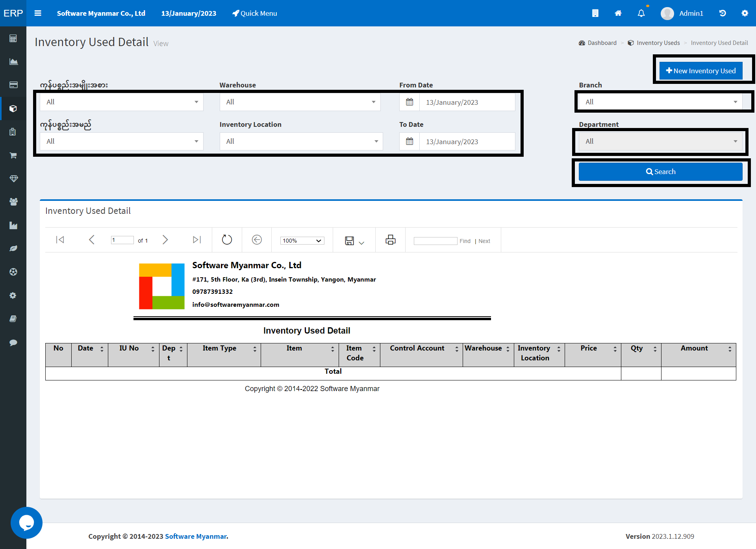Refresh the report
The height and width of the screenshot is (549, 756).
(x=227, y=239)
